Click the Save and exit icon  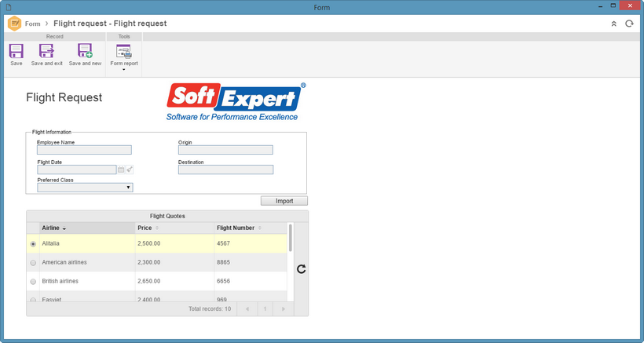point(46,51)
